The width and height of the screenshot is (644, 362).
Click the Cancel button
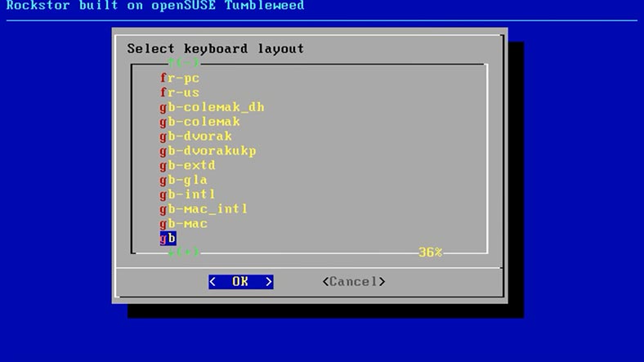tap(354, 282)
